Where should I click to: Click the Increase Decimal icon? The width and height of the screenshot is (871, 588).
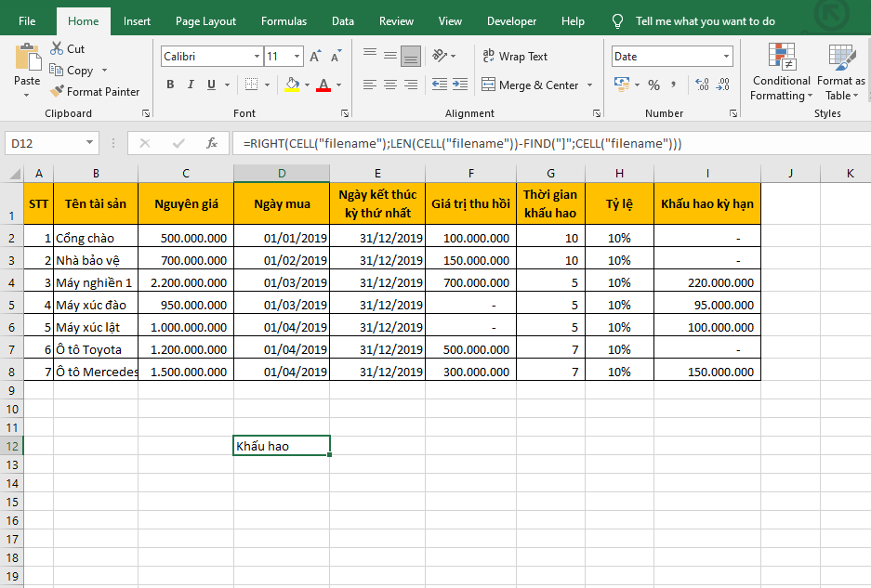pos(701,85)
